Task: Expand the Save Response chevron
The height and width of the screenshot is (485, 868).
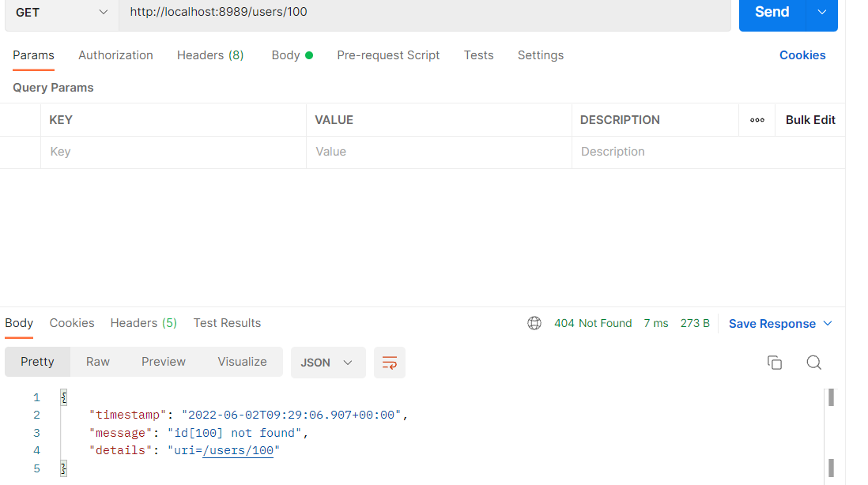Action: coord(828,324)
